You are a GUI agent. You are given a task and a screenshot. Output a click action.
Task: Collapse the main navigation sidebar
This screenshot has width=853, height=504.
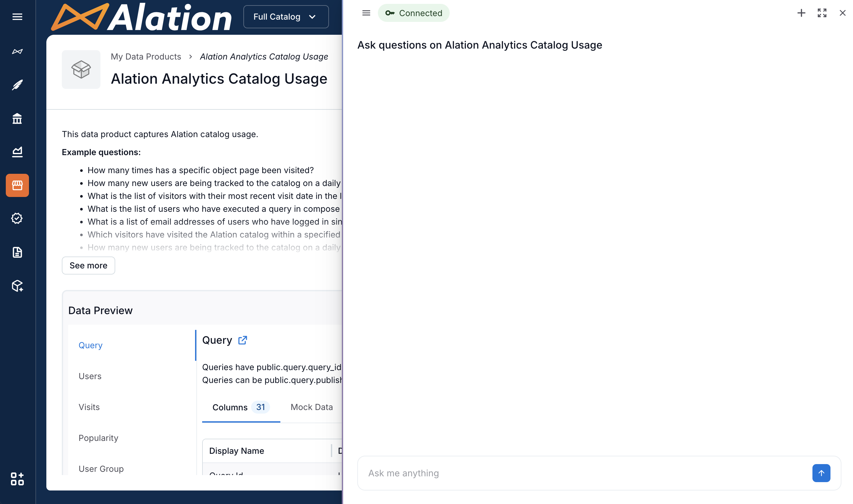(x=17, y=16)
